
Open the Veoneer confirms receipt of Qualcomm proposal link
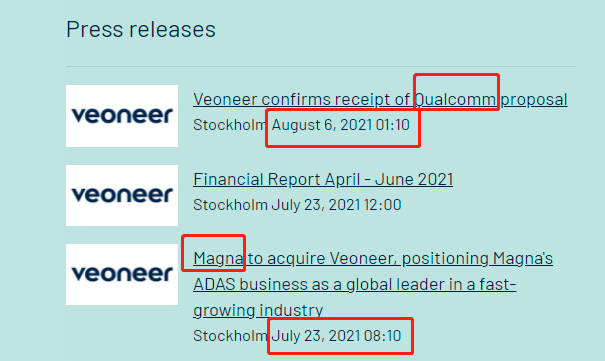click(380, 100)
